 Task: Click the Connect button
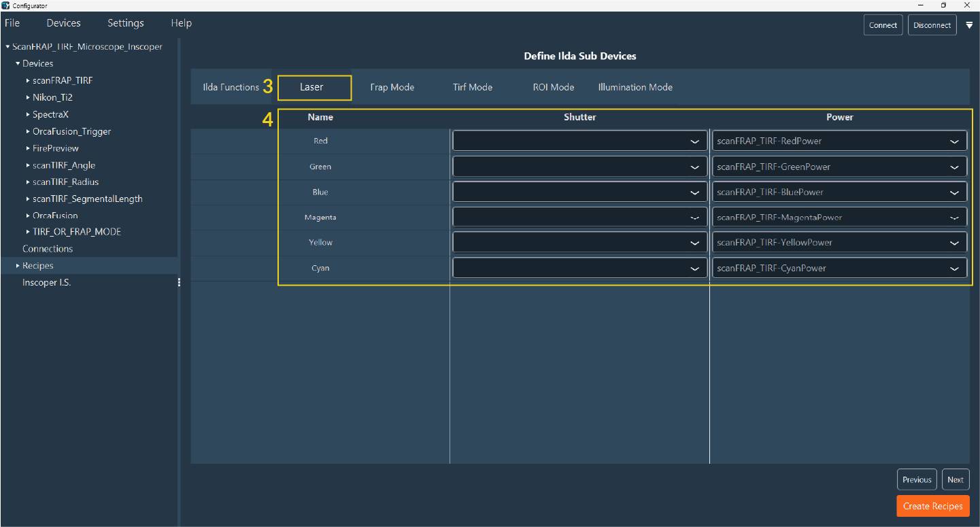[x=883, y=25]
